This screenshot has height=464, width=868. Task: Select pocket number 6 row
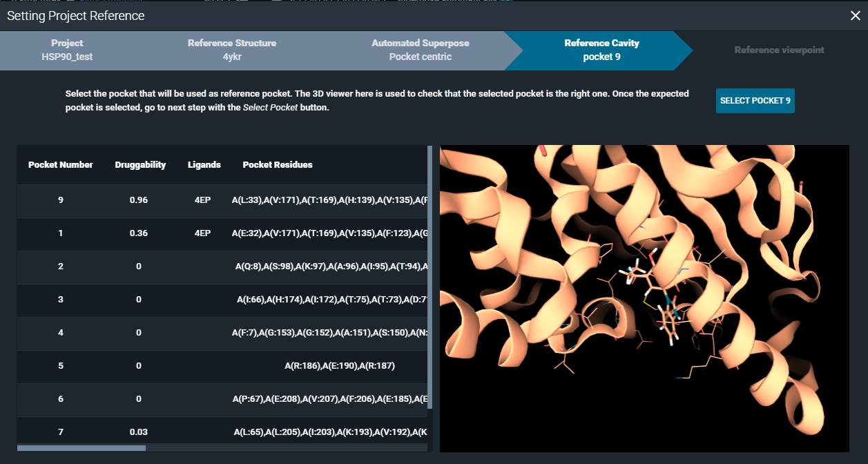(222, 399)
